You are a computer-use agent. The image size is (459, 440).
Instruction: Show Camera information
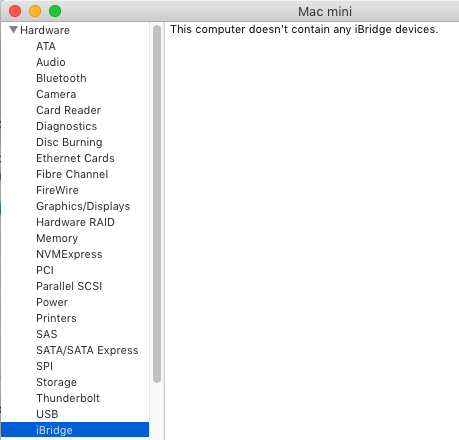[56, 94]
